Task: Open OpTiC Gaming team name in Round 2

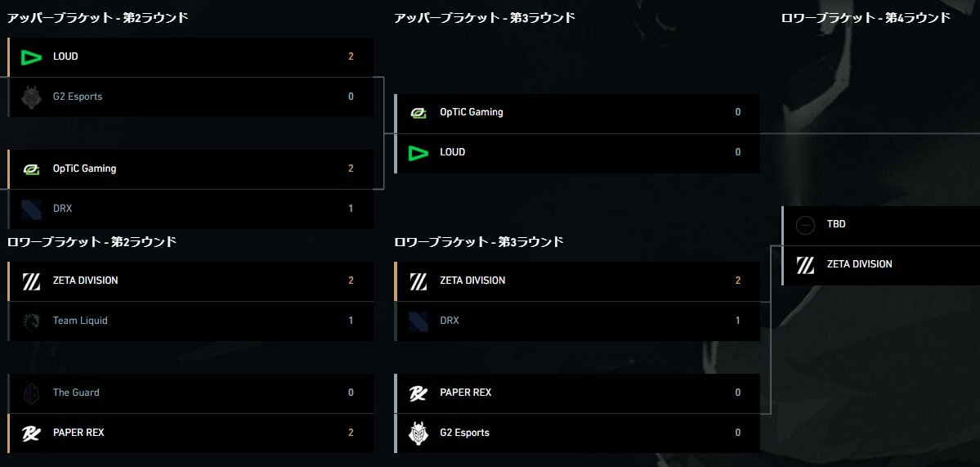Action: tap(84, 168)
